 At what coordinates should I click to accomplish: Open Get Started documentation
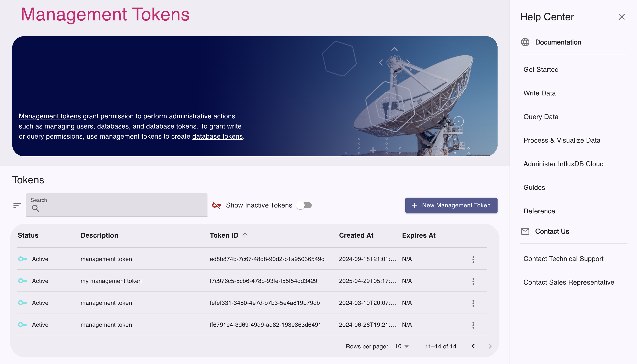[x=541, y=70]
